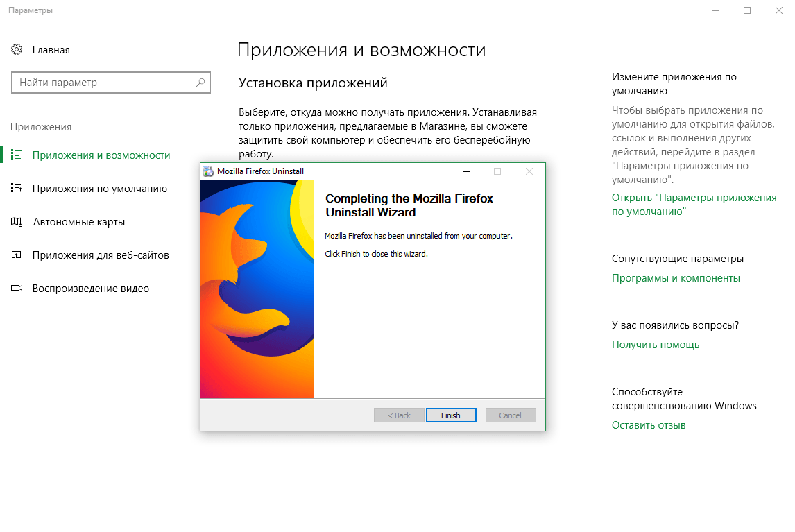Screen dimensions: 795x532
Task: Maximize the Параметры window
Action: point(747,10)
